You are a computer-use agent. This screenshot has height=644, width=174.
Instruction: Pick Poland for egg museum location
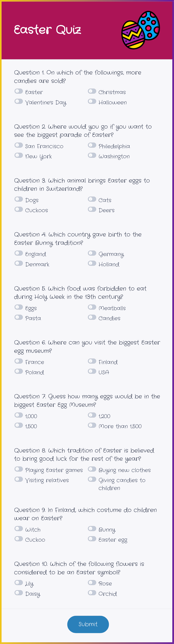19,371
